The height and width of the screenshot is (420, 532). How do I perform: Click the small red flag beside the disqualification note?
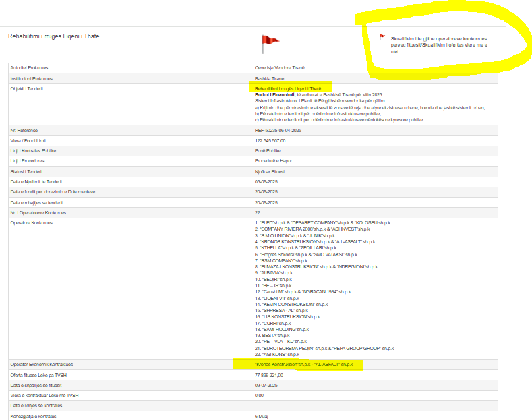coord(382,37)
